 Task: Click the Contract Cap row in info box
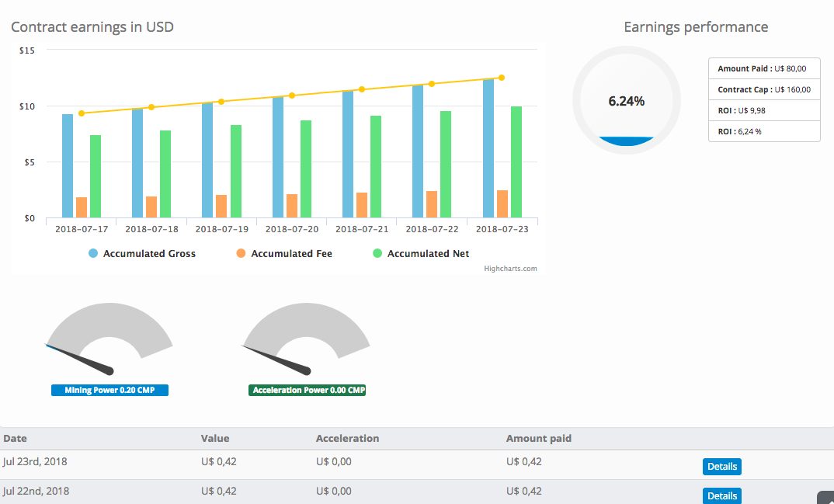(763, 89)
